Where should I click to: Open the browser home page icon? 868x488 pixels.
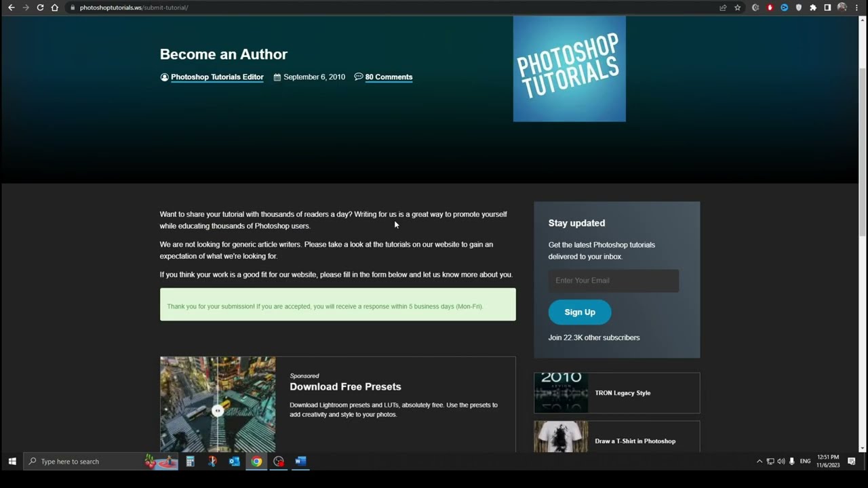(55, 7)
